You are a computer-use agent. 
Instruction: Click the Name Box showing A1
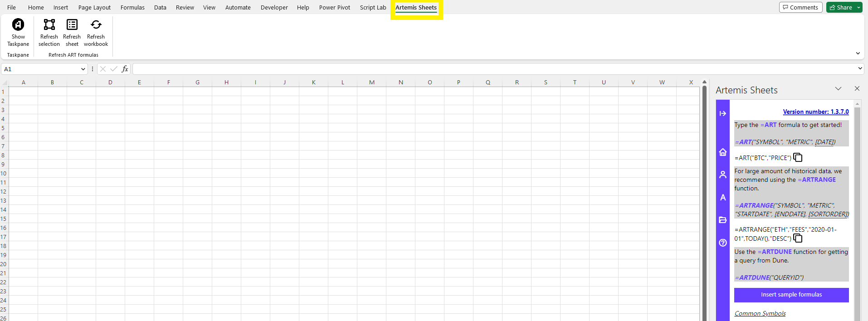tap(40, 69)
